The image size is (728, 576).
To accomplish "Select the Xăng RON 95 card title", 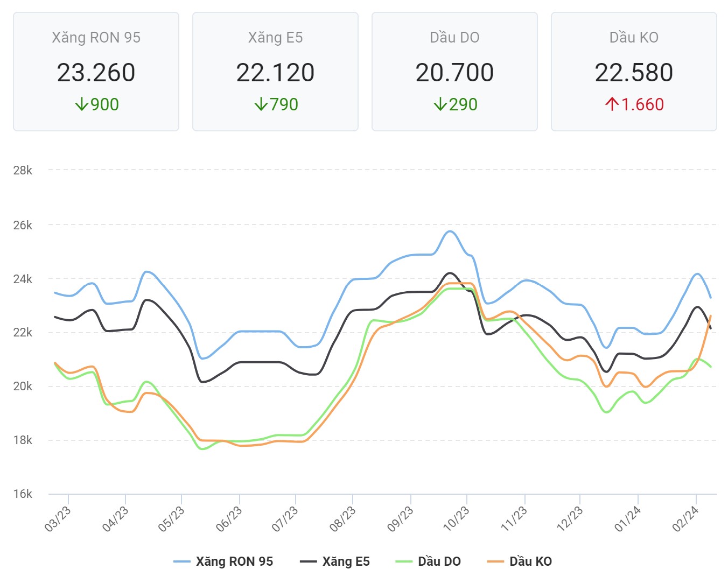I will [x=96, y=37].
